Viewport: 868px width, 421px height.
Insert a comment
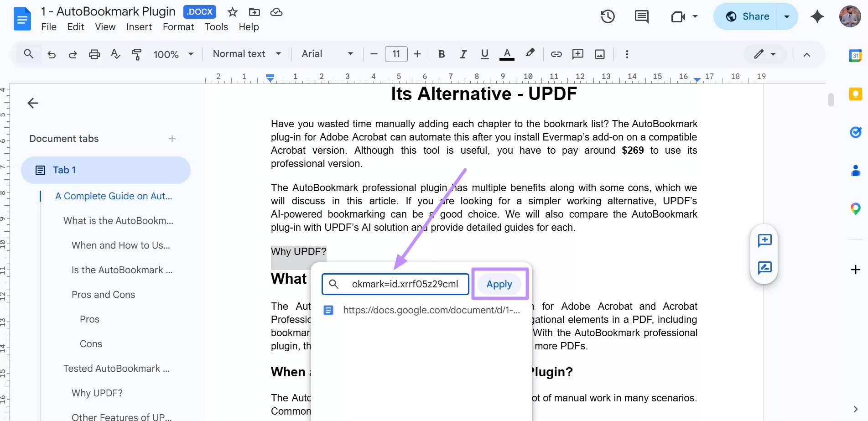click(x=578, y=54)
